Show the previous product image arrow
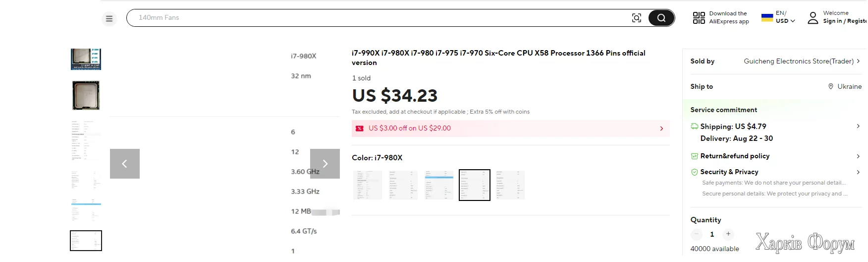Screen dimensions: 868x262 tap(125, 164)
